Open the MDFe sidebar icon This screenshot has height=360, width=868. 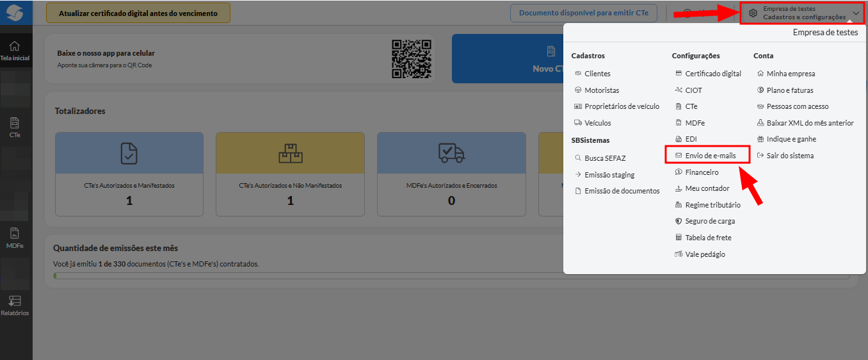click(x=14, y=234)
